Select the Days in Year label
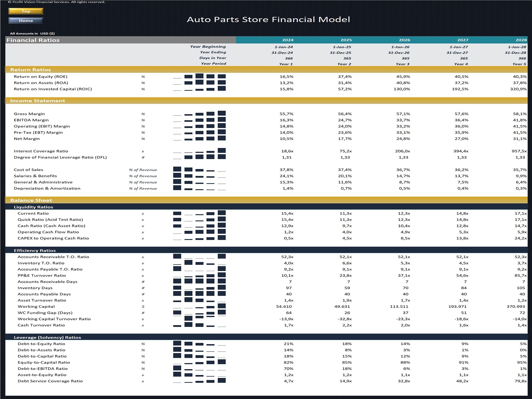This screenshot has height=399, width=532. point(213,58)
